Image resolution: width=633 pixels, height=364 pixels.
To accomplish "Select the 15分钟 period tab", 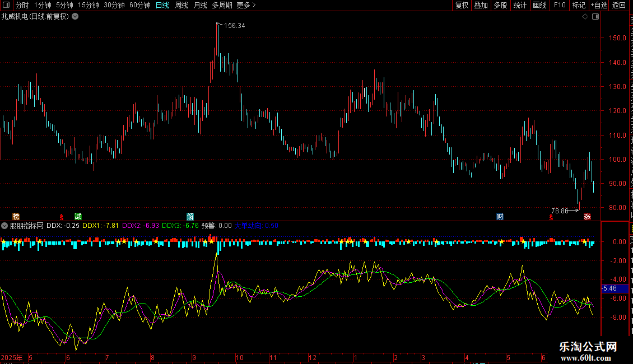I will click(x=88, y=5).
